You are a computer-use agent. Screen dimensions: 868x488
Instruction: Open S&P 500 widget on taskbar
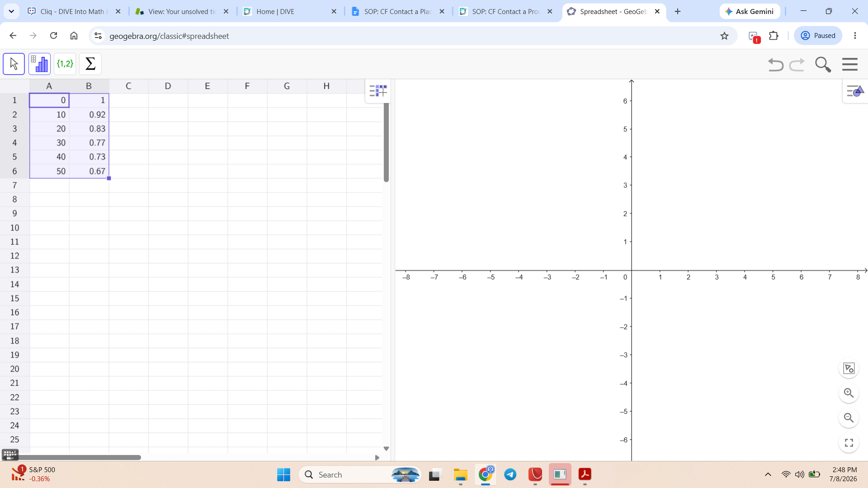point(33,474)
